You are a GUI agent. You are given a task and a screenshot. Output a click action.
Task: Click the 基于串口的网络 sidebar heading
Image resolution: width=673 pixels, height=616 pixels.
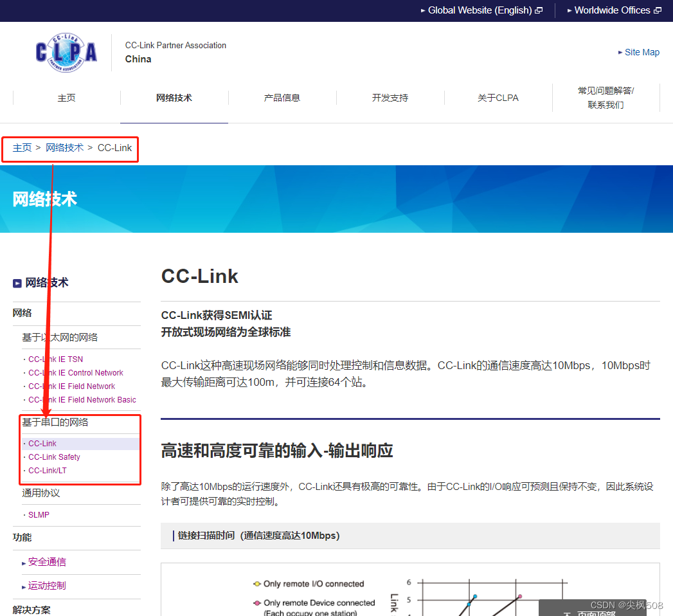pyautogui.click(x=55, y=422)
